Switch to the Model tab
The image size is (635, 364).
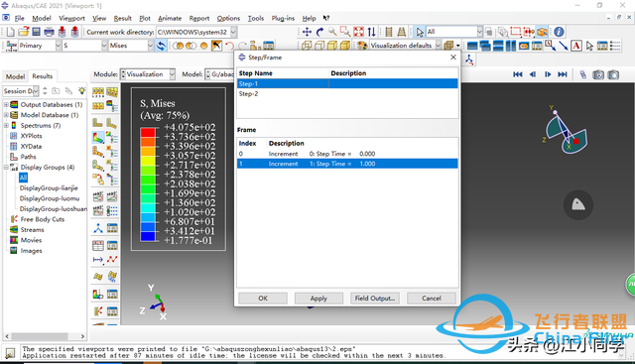16,76
